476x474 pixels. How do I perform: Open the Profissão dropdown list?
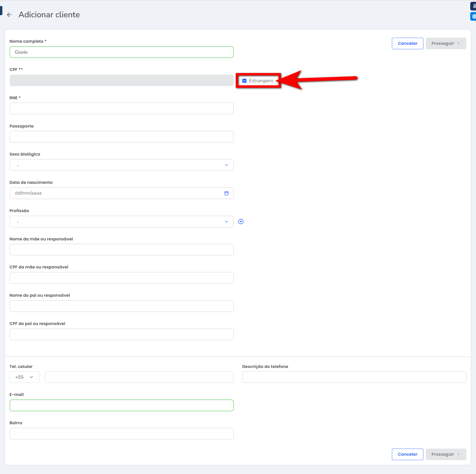click(122, 222)
